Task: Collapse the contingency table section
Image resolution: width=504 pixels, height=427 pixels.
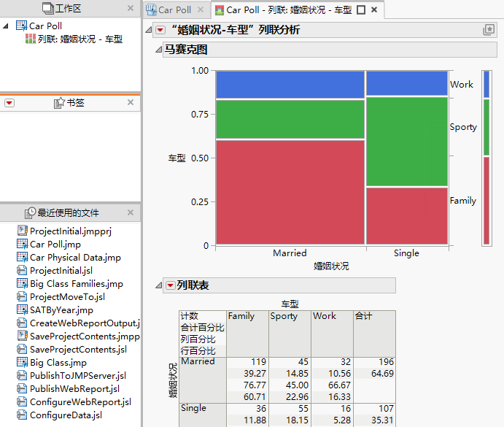Action: pyautogui.click(x=159, y=285)
